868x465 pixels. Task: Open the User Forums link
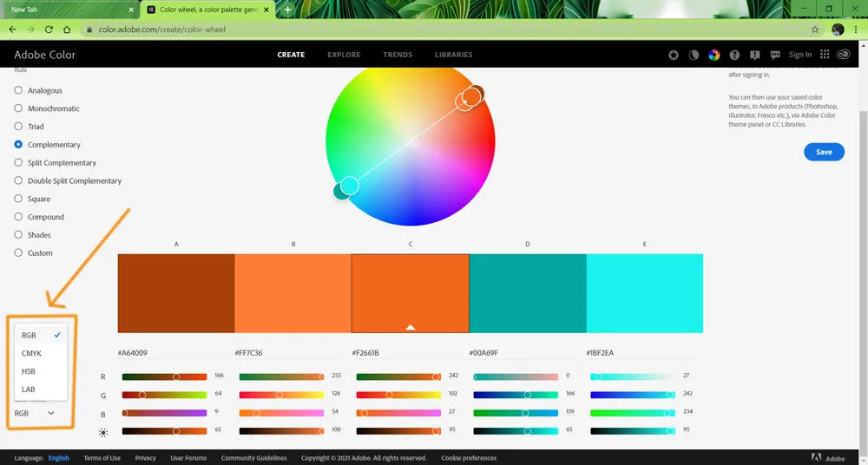click(x=188, y=458)
